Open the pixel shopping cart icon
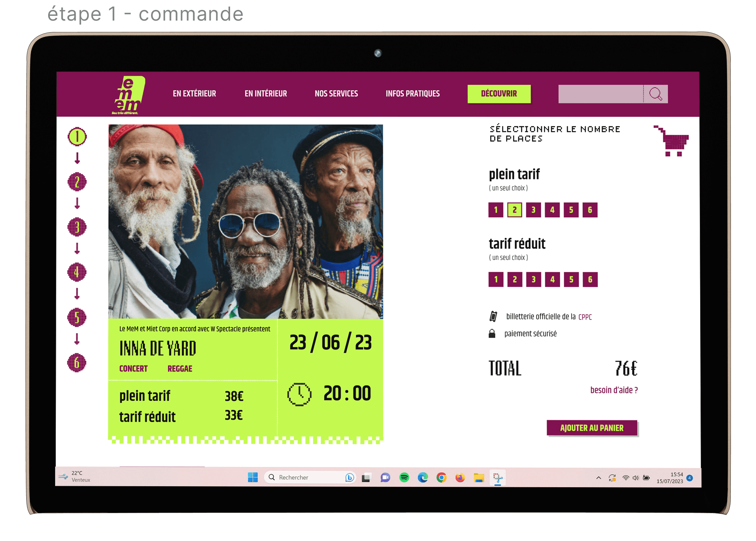This screenshot has height=541, width=756. pos(670,140)
